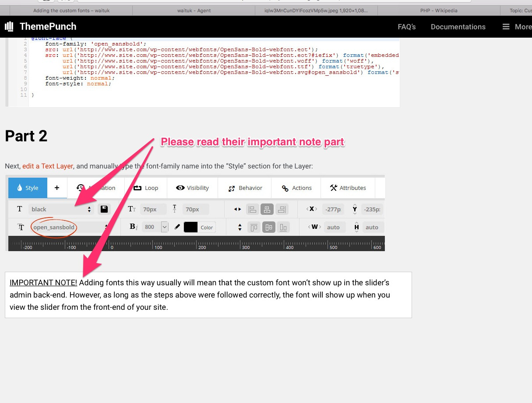
Task: Click the height 'auto' field
Action: point(373,227)
